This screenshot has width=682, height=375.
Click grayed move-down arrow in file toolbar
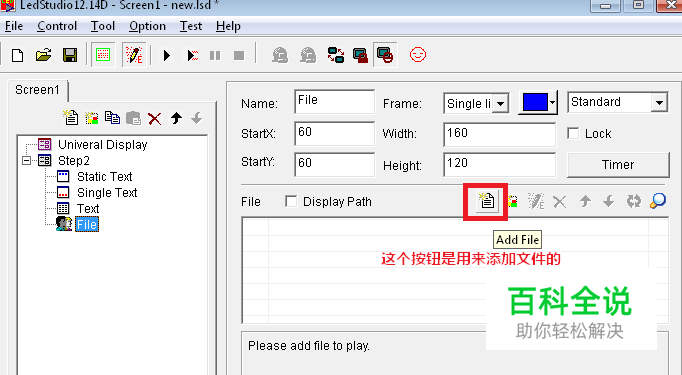[608, 201]
